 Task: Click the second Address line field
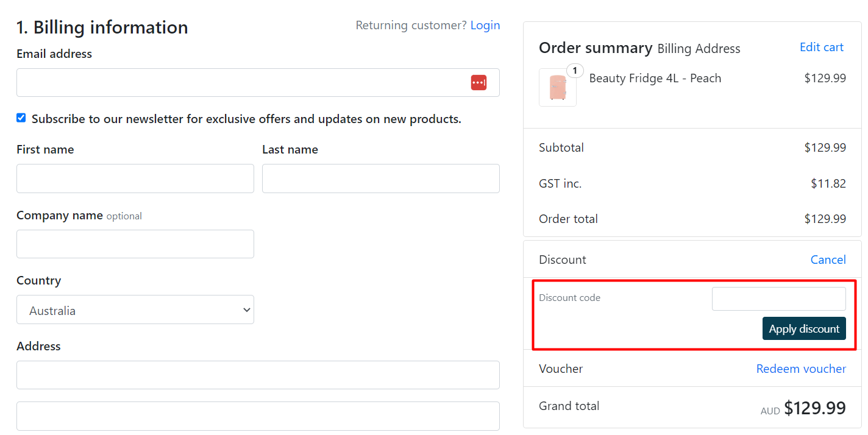click(258, 416)
